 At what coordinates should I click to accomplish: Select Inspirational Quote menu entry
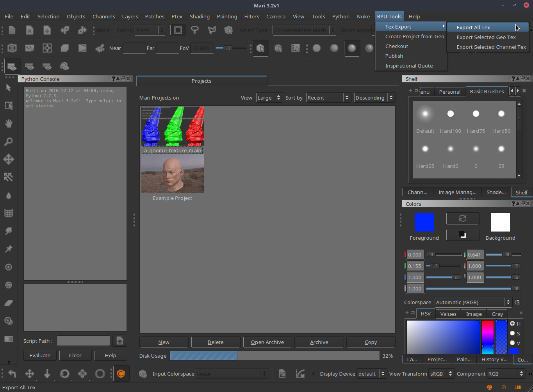(411, 66)
